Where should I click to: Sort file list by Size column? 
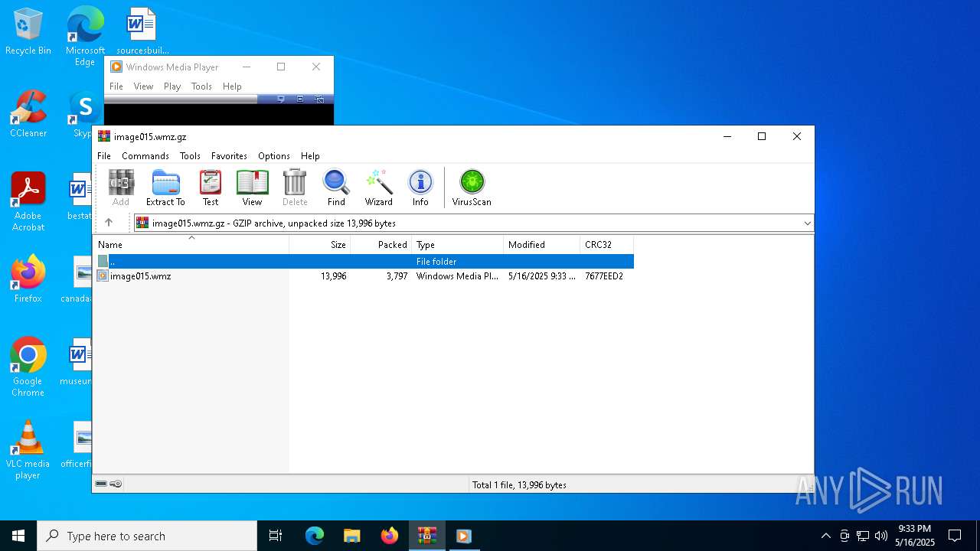tap(320, 245)
